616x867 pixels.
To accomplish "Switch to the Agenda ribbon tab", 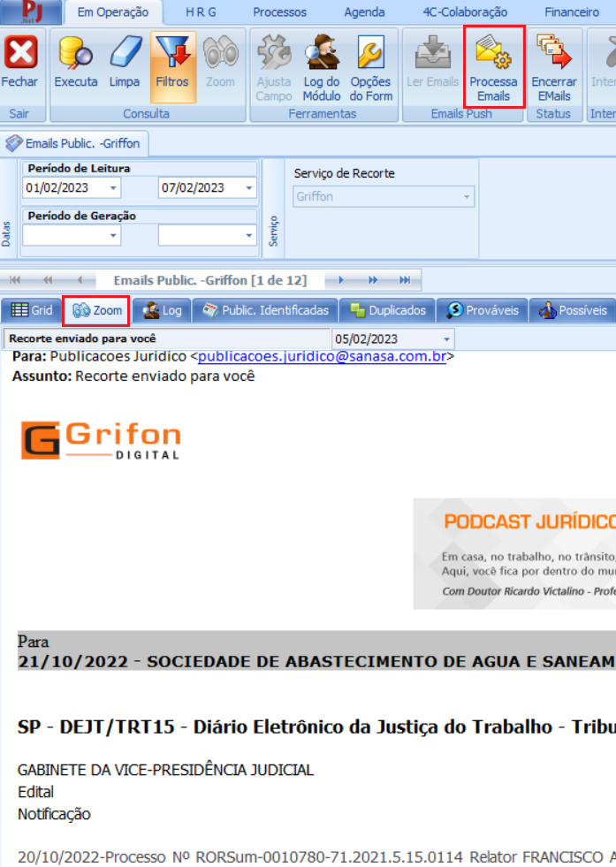I will tap(364, 12).
